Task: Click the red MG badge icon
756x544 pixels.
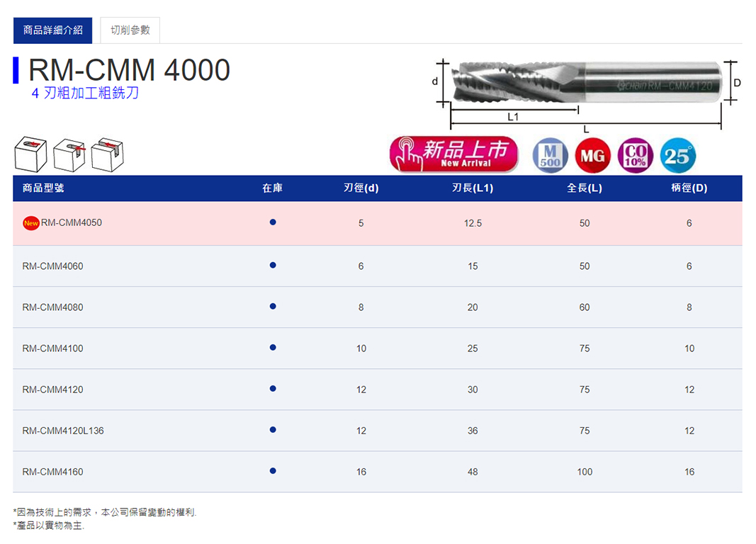Action: pyautogui.click(x=592, y=156)
